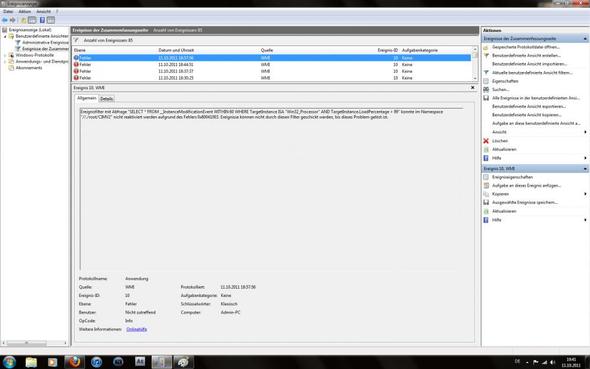
Task: Go forward using the toolbar forward arrow
Action: 13,20
